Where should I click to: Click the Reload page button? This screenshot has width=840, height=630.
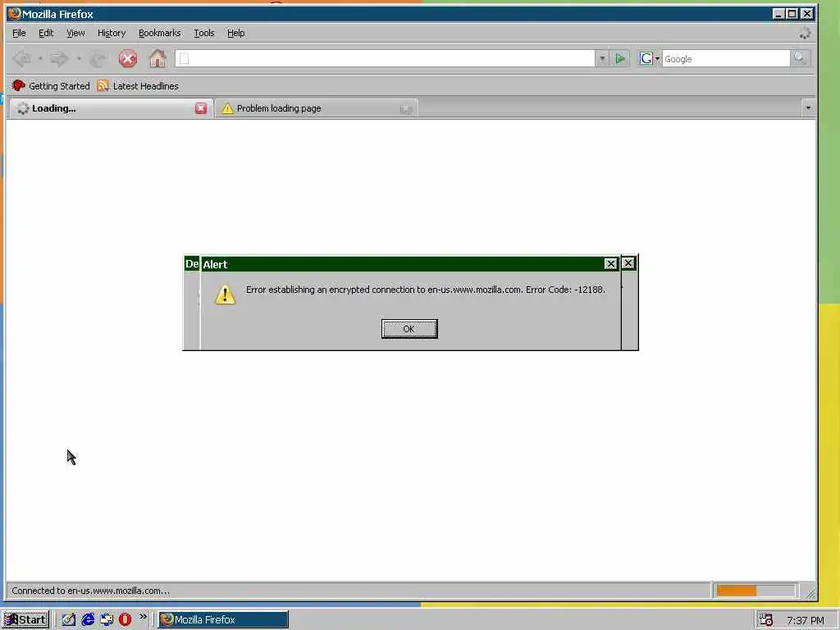pos(98,58)
